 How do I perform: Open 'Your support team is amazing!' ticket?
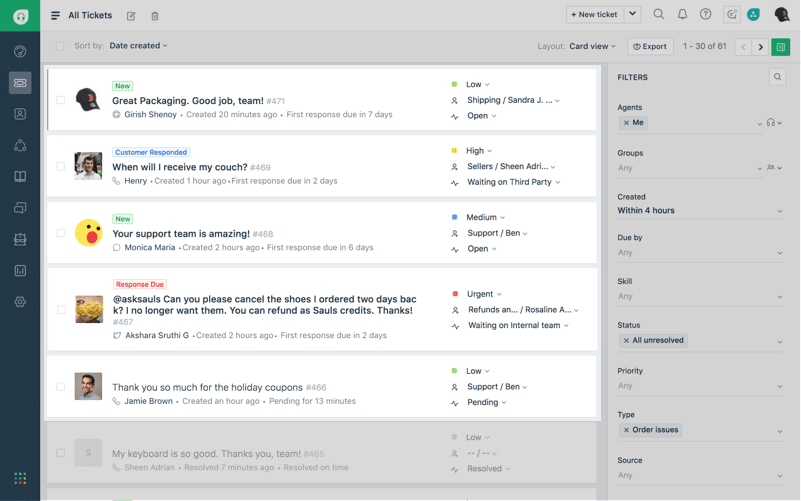click(x=180, y=234)
